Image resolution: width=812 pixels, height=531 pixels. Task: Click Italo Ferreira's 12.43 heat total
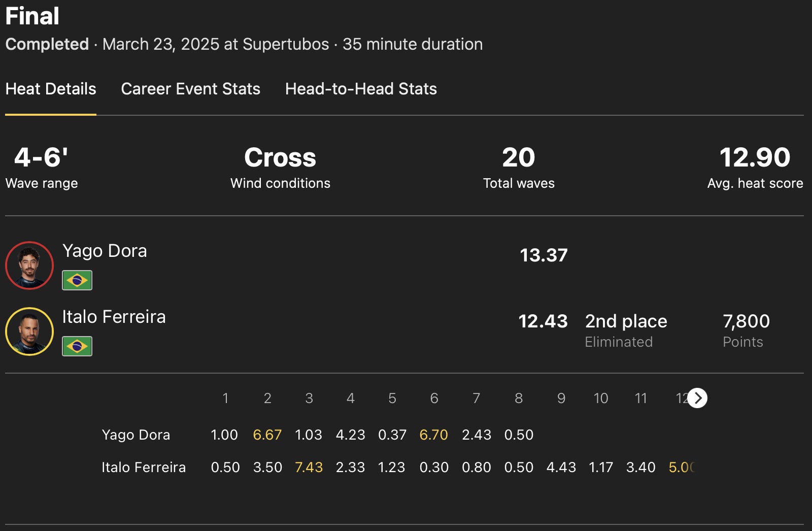tap(543, 321)
